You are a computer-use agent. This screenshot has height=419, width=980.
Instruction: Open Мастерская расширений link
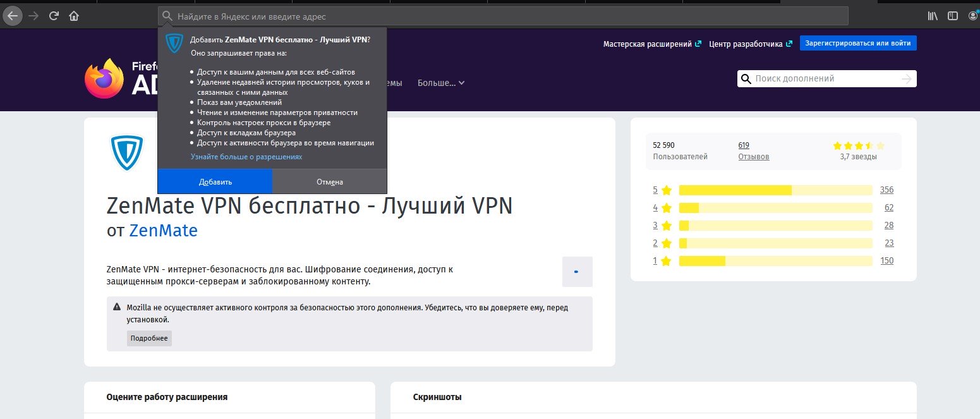[x=652, y=44]
